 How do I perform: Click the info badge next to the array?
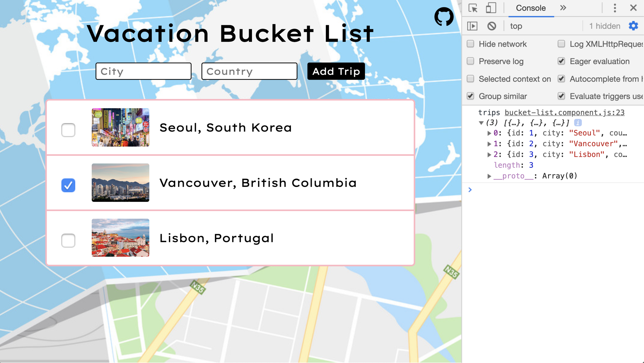point(578,123)
